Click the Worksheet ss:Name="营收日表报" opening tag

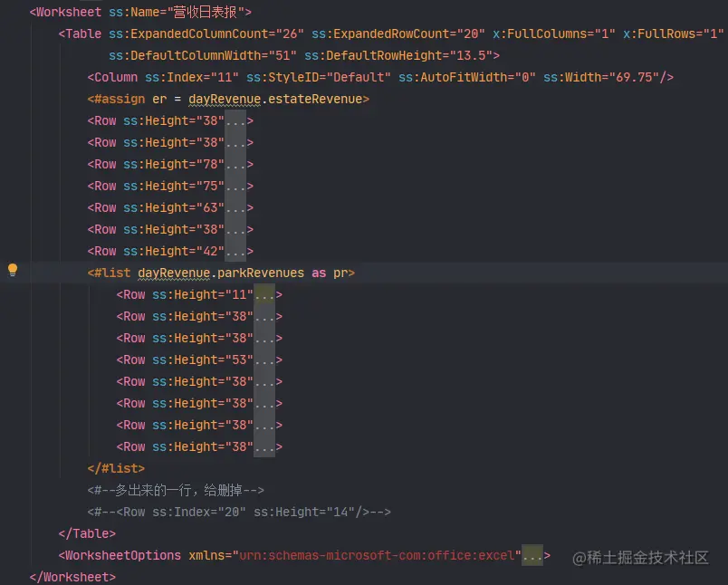coord(140,12)
